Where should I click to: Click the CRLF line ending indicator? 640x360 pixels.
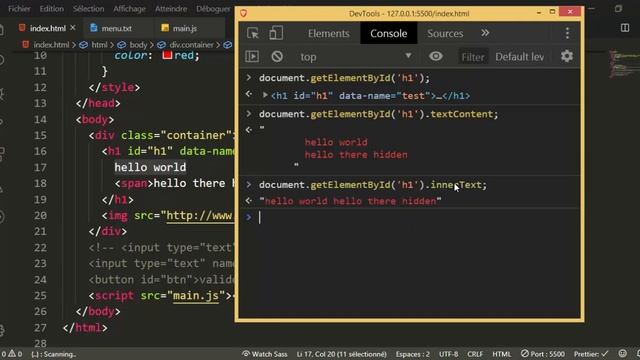tap(475, 354)
